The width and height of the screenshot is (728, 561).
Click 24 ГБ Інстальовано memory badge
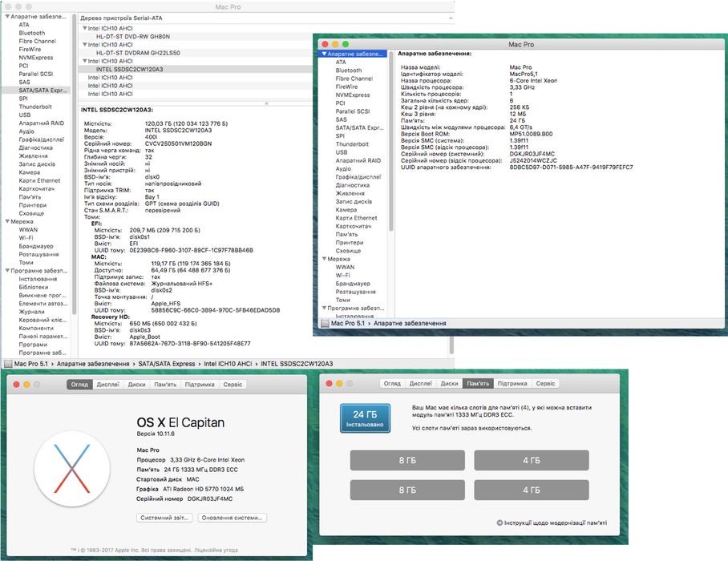pyautogui.click(x=365, y=418)
